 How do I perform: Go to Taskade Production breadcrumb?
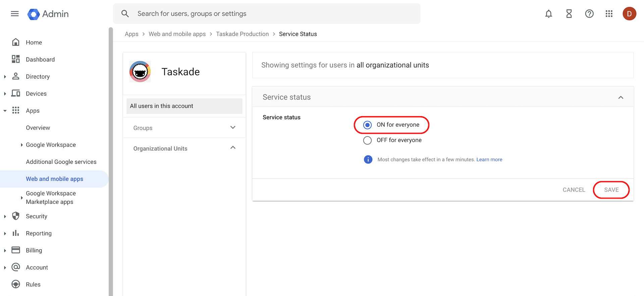(243, 34)
